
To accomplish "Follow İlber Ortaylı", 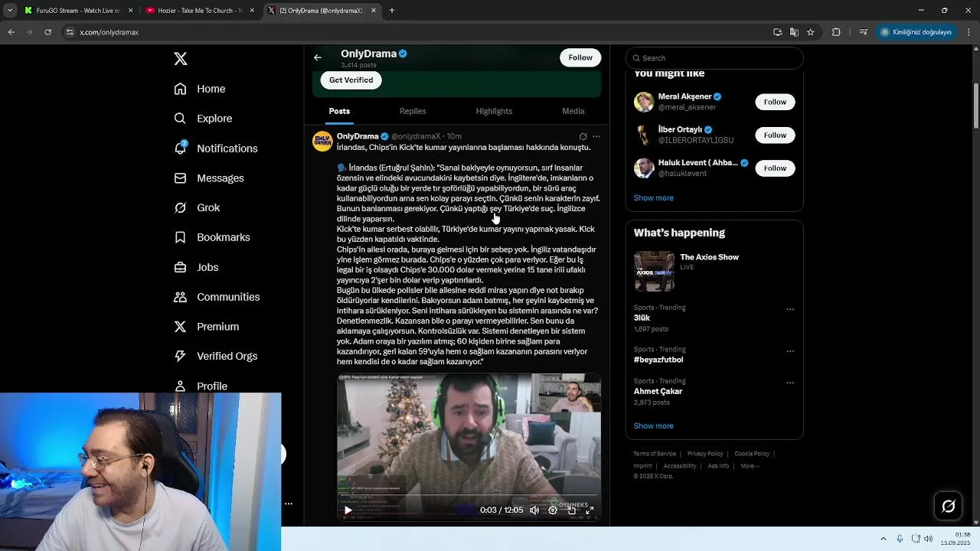I will coord(775,135).
